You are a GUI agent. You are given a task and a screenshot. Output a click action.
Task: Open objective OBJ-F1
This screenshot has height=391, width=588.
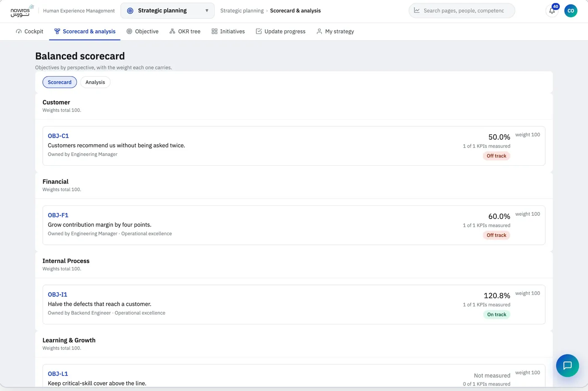[x=58, y=215]
